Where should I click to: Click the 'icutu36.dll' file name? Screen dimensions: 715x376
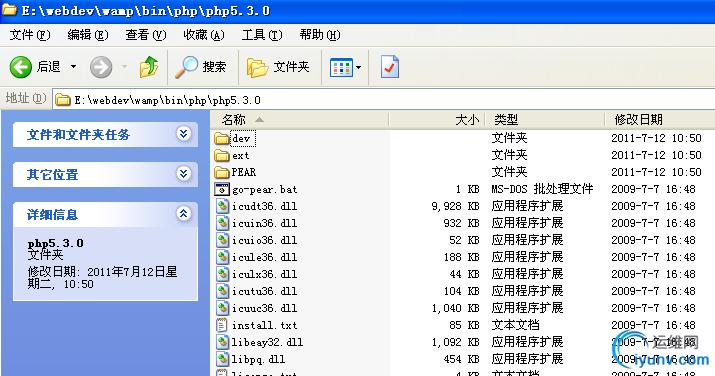(x=265, y=291)
